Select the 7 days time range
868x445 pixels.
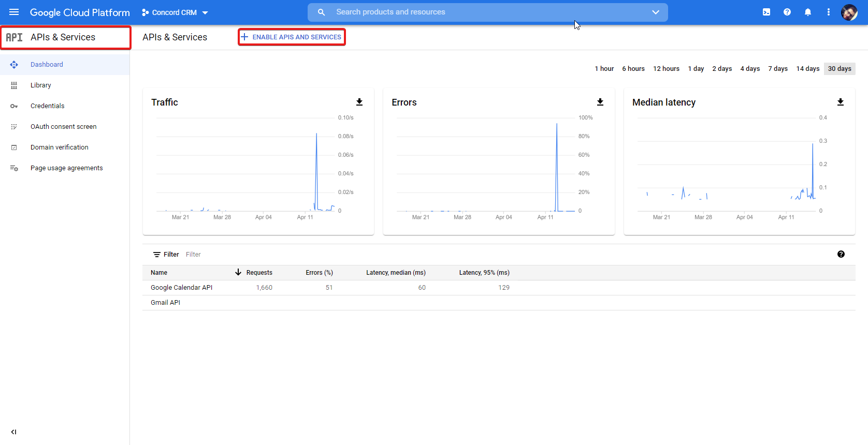pyautogui.click(x=778, y=69)
